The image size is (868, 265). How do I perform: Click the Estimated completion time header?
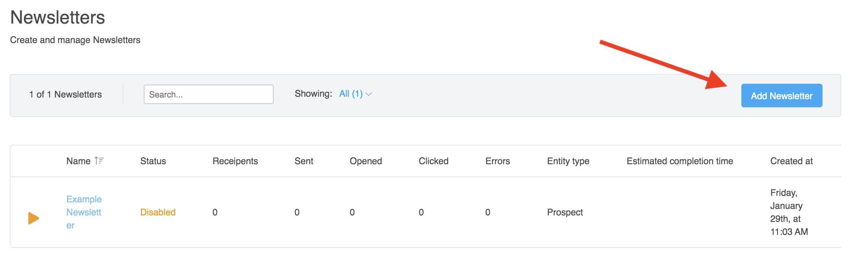coord(680,161)
